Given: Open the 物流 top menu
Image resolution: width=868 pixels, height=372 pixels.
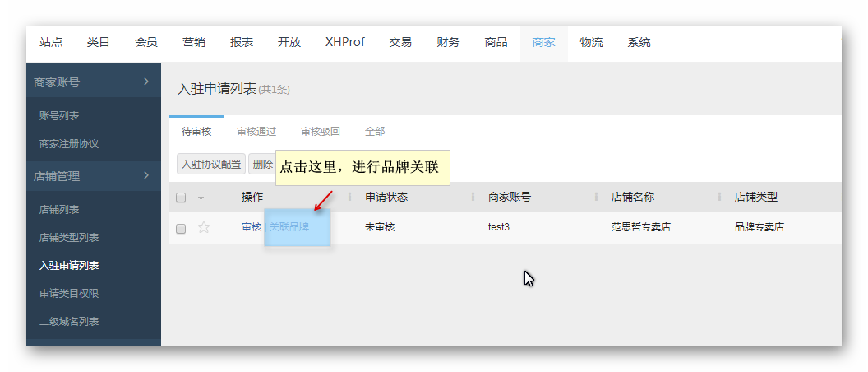Looking at the screenshot, I should [x=591, y=42].
